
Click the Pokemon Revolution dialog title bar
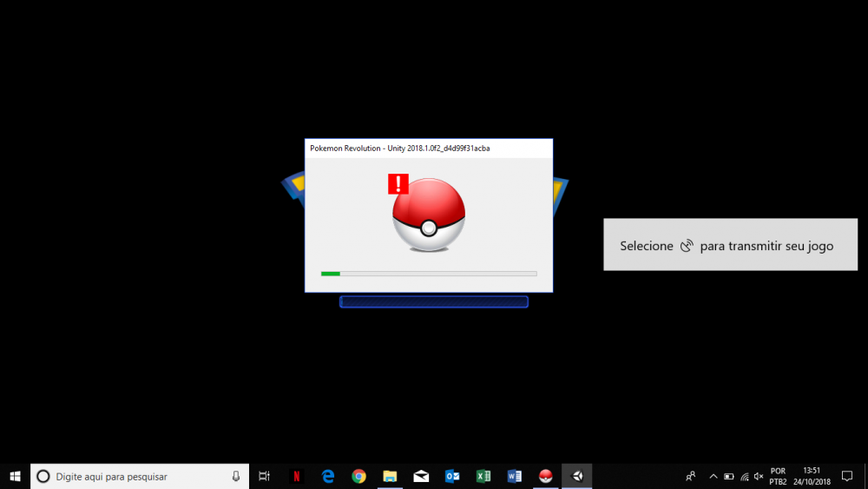[x=429, y=149]
